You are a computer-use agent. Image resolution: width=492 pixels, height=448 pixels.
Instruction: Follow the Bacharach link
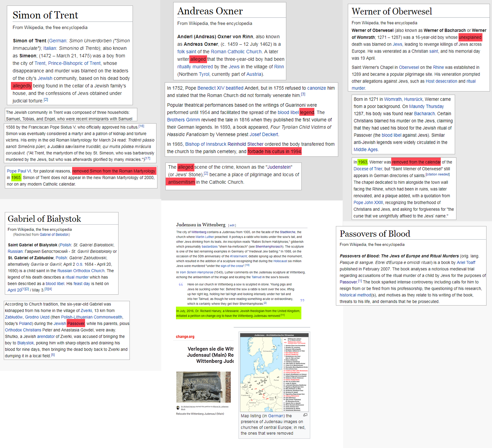424,114
